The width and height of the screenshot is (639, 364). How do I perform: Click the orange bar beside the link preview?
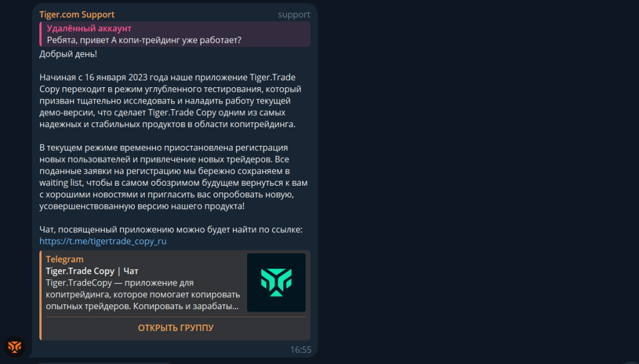coord(41,295)
